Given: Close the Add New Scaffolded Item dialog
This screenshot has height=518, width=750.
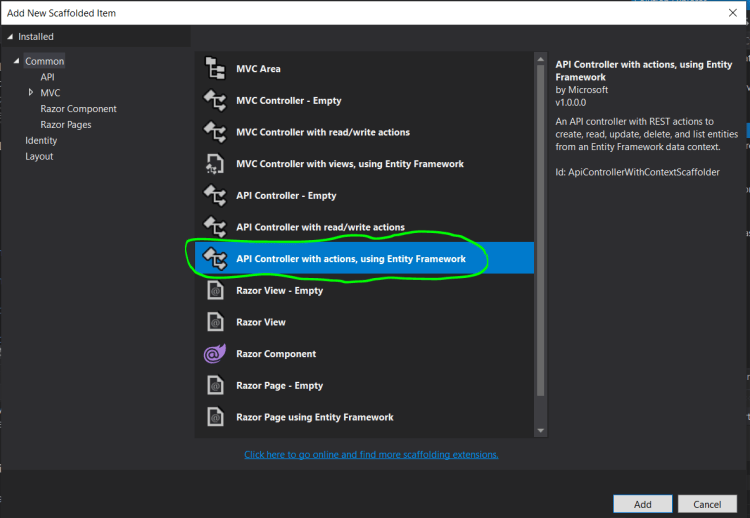Looking at the screenshot, I should (733, 13).
